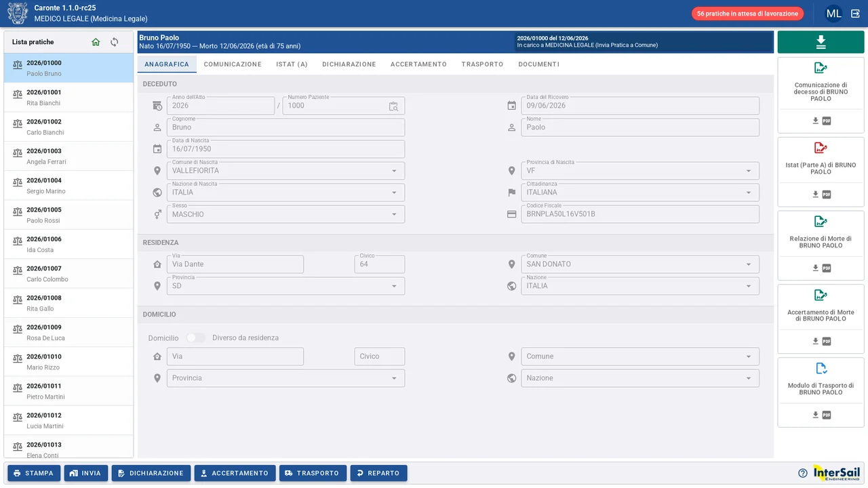Switch to the COMUNICAZIONE tab
Screen dimensions: 868x488
click(x=233, y=64)
